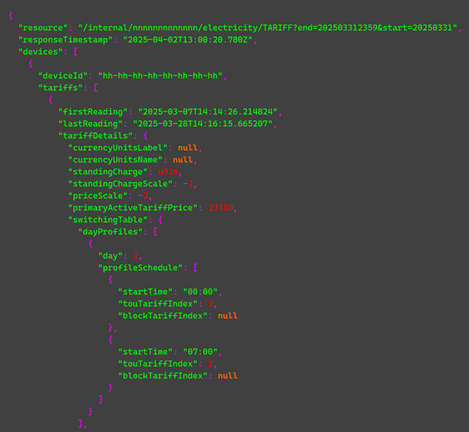Click the lastReading timestamp value
The width and height of the screenshot is (469, 432).
click(203, 124)
